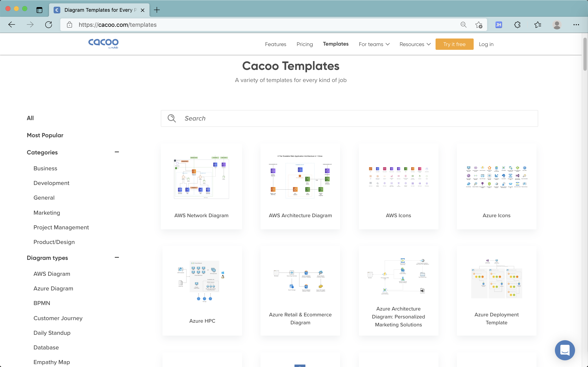Filter by Business category
This screenshot has width=588, height=367.
point(45,168)
